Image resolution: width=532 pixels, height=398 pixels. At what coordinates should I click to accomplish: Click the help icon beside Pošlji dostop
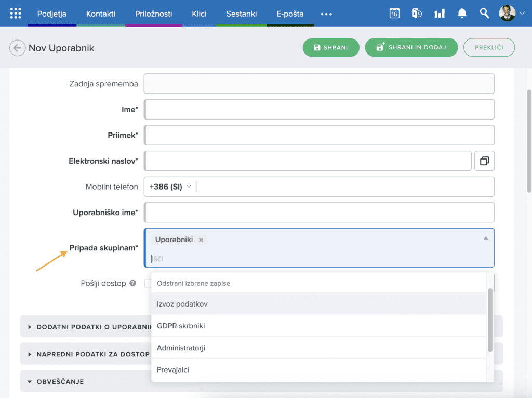click(133, 283)
